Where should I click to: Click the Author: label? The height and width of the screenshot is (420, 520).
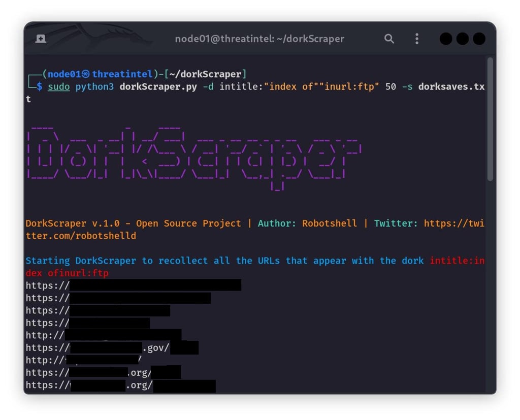[277, 223]
